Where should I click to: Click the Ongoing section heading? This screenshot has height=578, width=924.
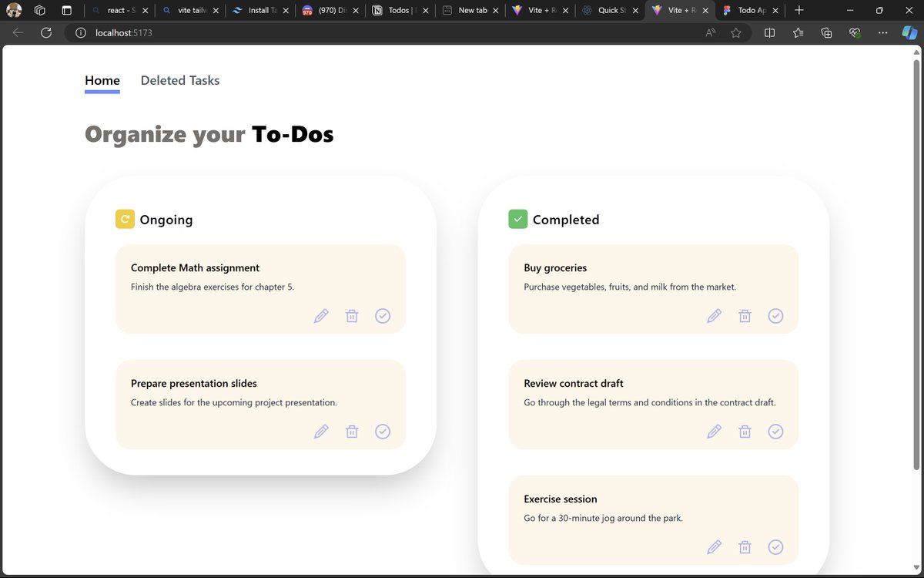[x=166, y=220]
